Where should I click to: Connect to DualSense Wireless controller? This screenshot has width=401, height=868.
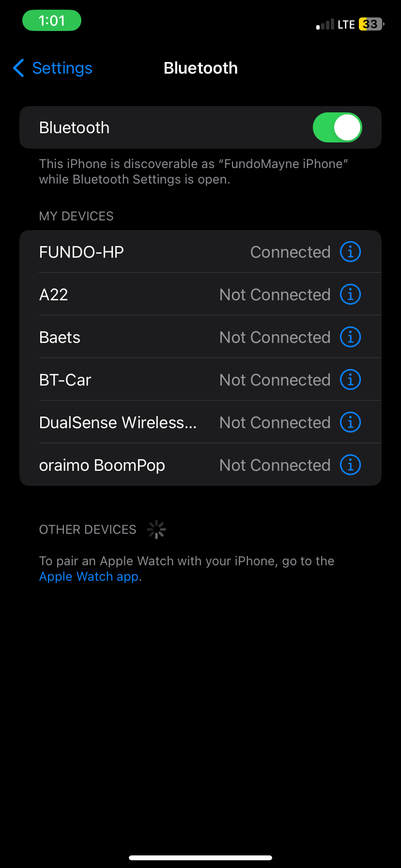click(x=145, y=422)
